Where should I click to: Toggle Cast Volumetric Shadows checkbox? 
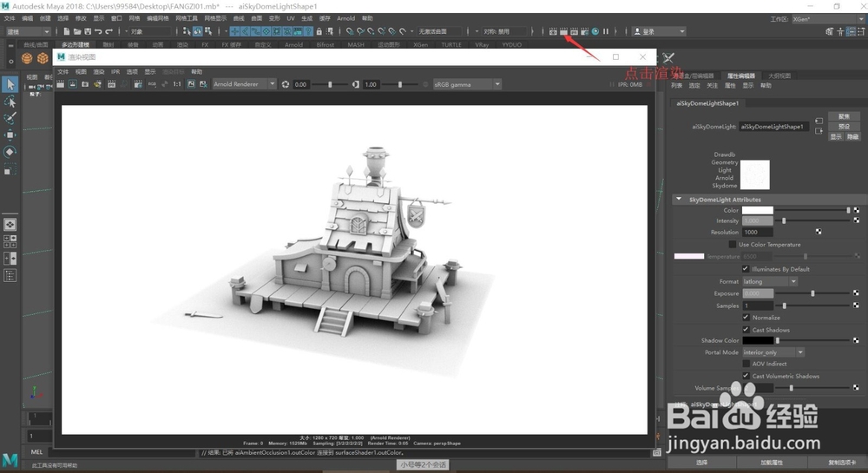(x=746, y=376)
